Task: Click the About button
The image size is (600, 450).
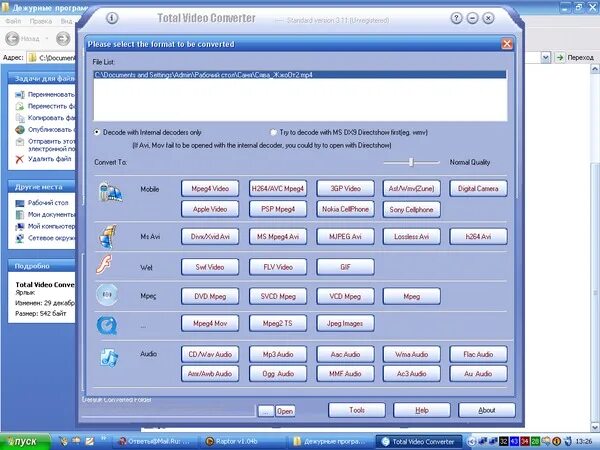Action: [x=486, y=410]
